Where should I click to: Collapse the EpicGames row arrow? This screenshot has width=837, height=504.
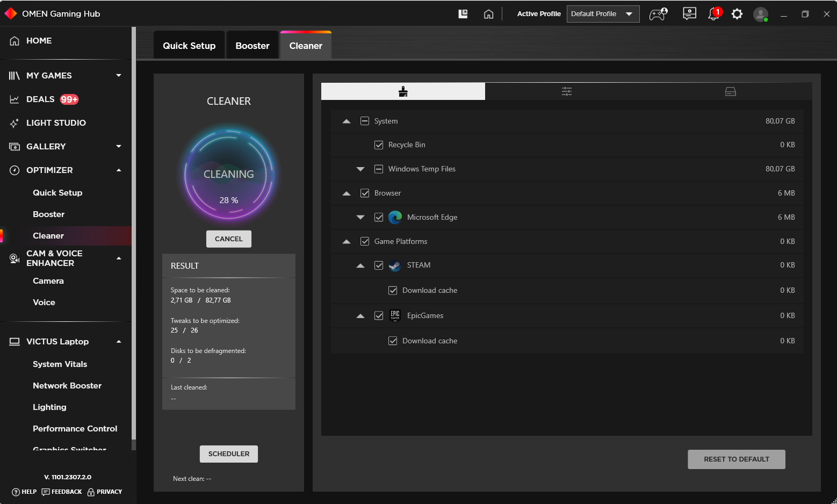click(x=360, y=316)
